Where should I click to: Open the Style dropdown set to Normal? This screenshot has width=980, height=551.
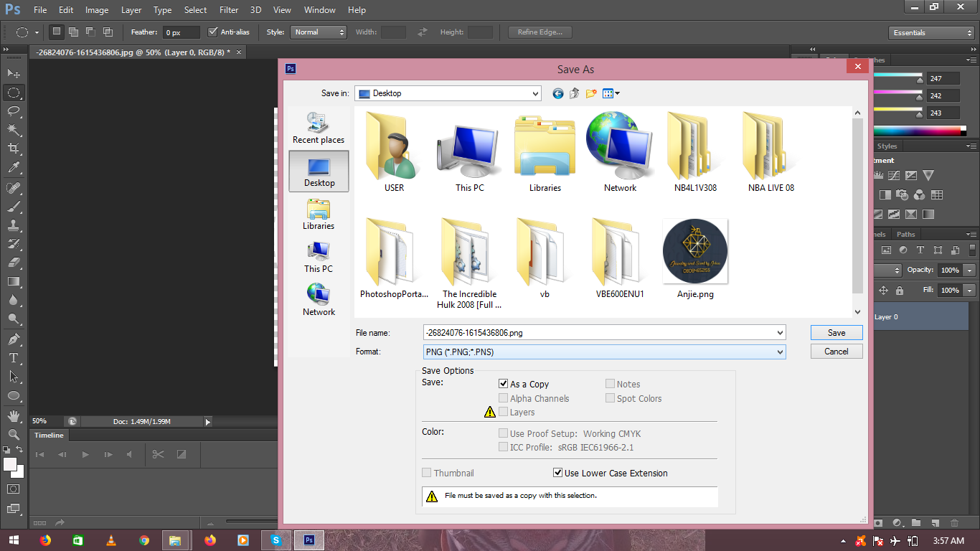point(319,32)
